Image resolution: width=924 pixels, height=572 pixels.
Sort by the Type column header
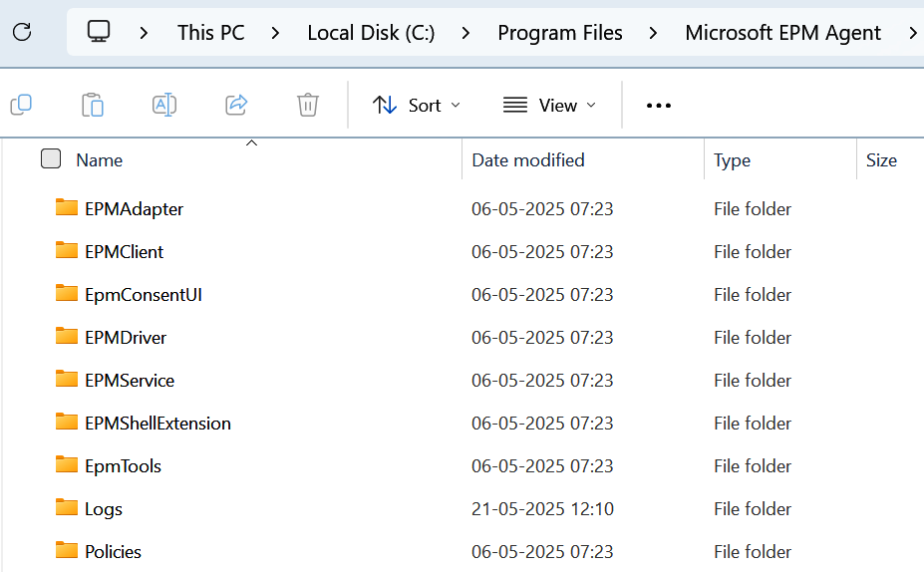732,160
